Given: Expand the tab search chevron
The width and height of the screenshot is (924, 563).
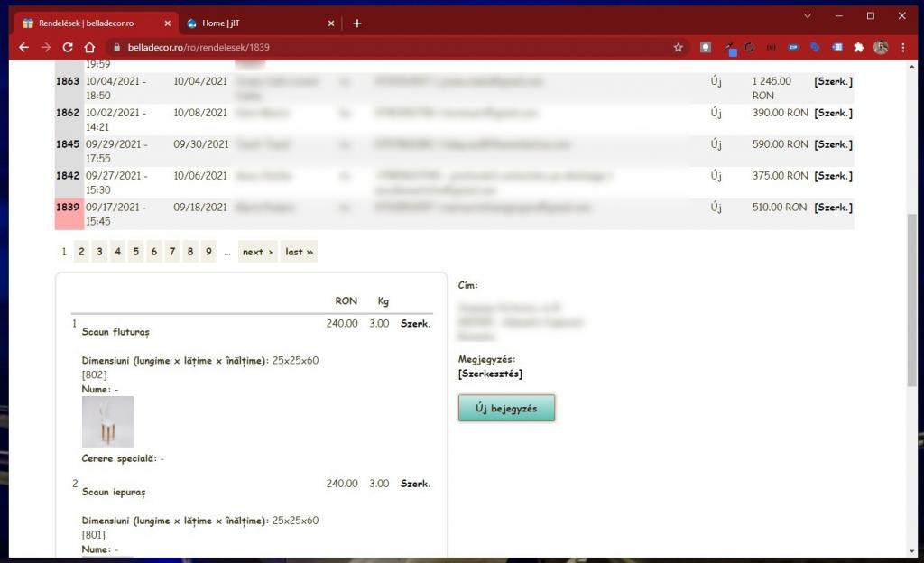Looking at the screenshot, I should click(807, 15).
